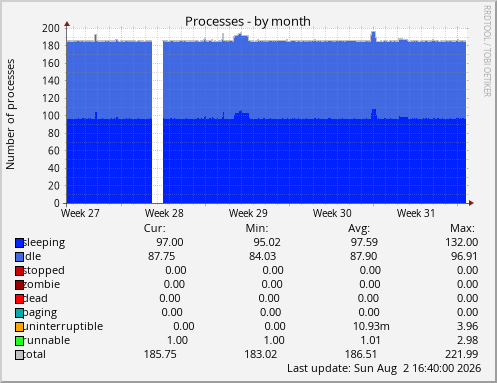497x383 pixels.
Task: Click idle minimum value 84.03
Action: pos(263,256)
